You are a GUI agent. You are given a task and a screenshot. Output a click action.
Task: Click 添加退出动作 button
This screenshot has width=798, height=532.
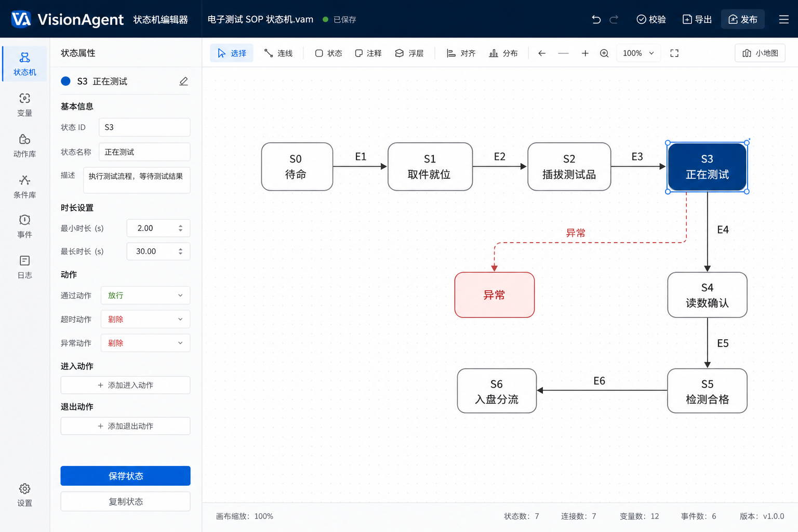[x=126, y=426]
